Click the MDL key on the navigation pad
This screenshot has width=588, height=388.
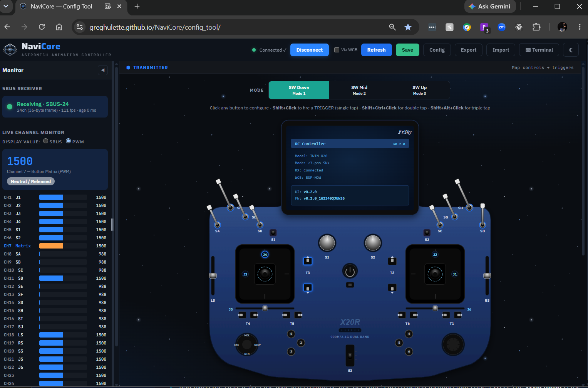(x=247, y=336)
